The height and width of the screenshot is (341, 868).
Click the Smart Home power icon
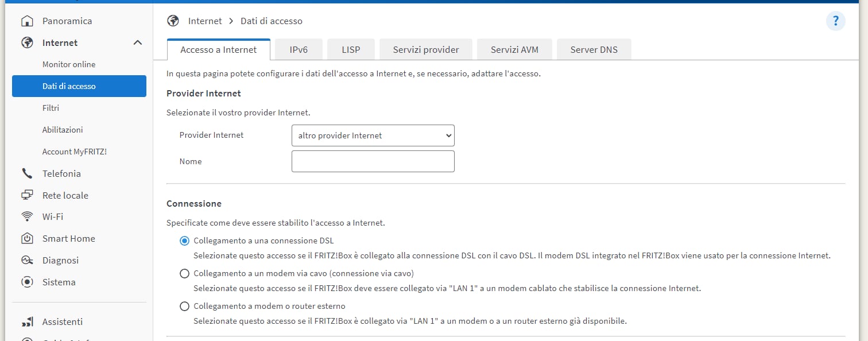click(27, 238)
